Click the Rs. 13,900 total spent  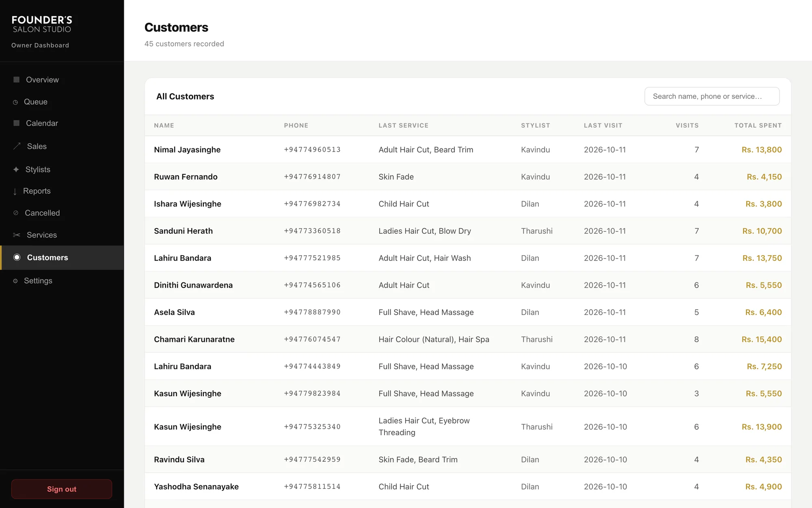coord(762,427)
